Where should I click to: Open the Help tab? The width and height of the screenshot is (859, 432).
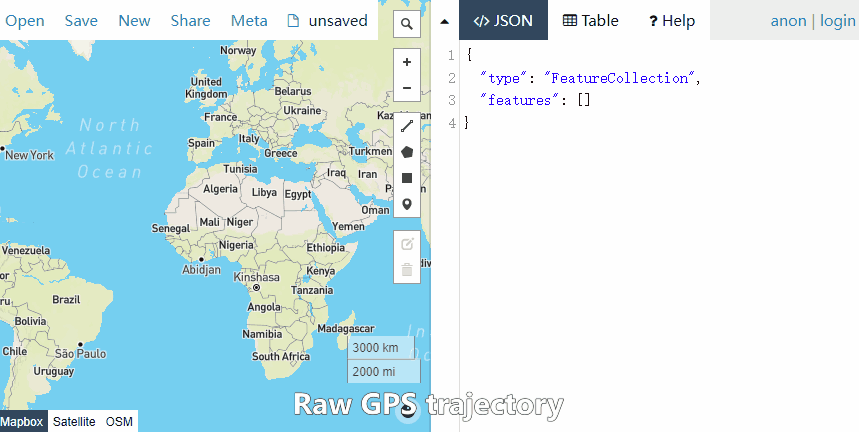(x=672, y=20)
